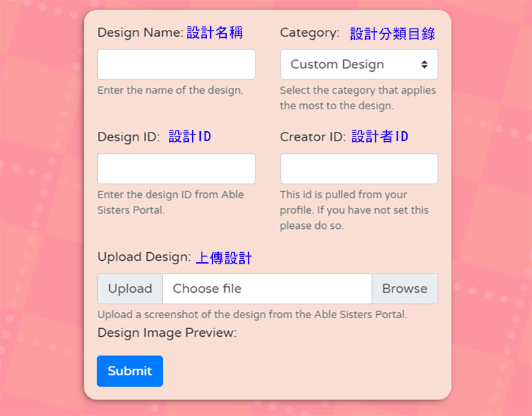Click into the Creator ID field
The height and width of the screenshot is (416, 532).
[x=359, y=169]
